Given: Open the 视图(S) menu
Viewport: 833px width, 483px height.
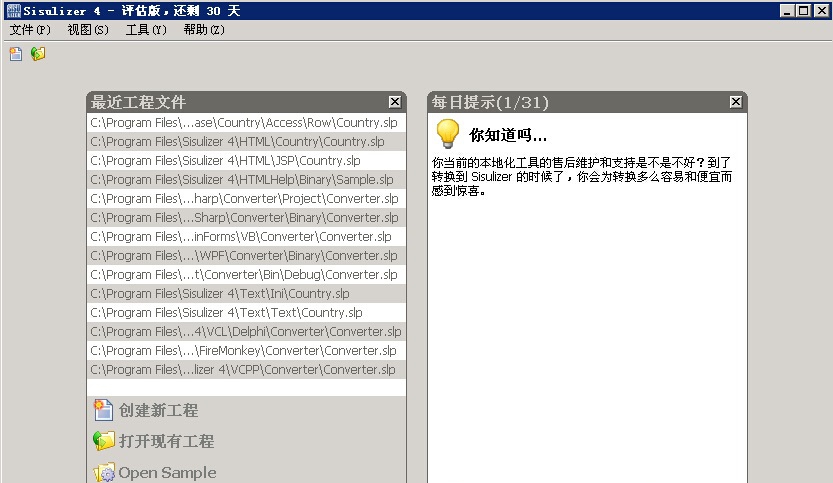Looking at the screenshot, I should (x=88, y=30).
